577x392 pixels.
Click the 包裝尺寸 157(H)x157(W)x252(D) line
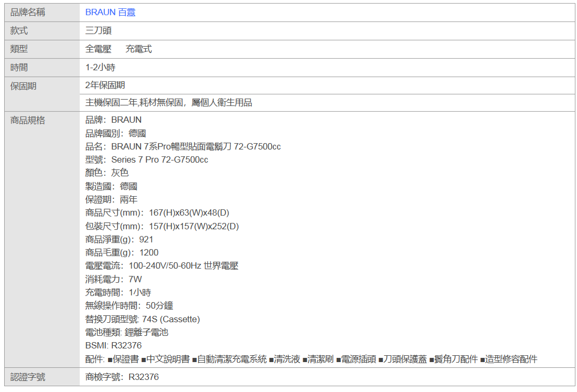(x=162, y=226)
